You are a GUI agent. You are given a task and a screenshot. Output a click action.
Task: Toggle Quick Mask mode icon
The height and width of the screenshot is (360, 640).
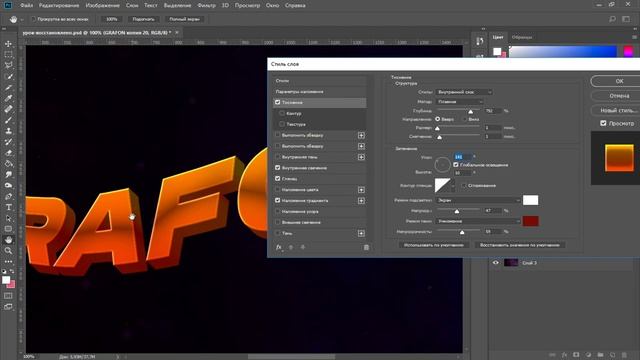[x=8, y=296]
